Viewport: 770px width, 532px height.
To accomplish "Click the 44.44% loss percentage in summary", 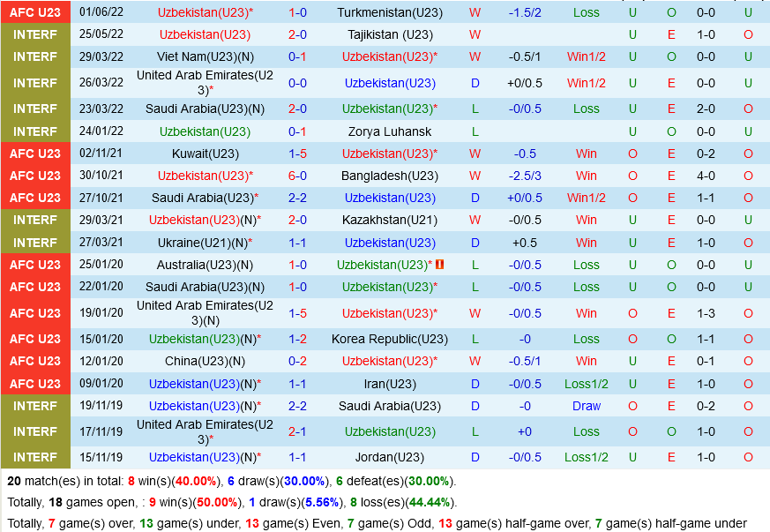I will (430, 502).
